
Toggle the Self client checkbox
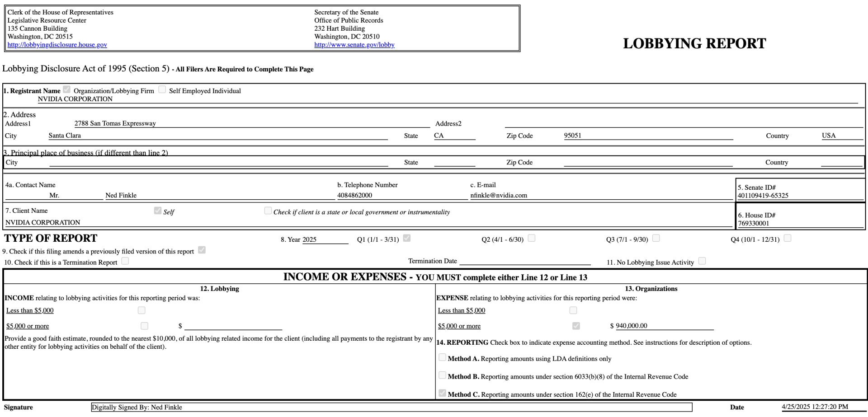(158, 211)
